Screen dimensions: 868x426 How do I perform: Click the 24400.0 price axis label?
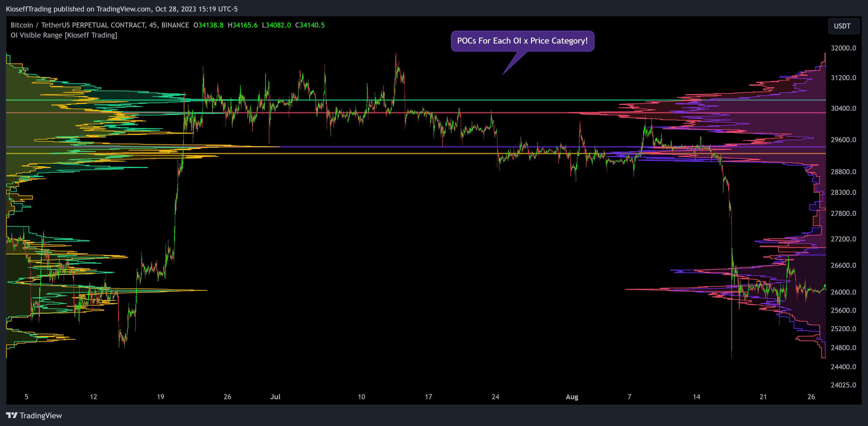point(843,367)
